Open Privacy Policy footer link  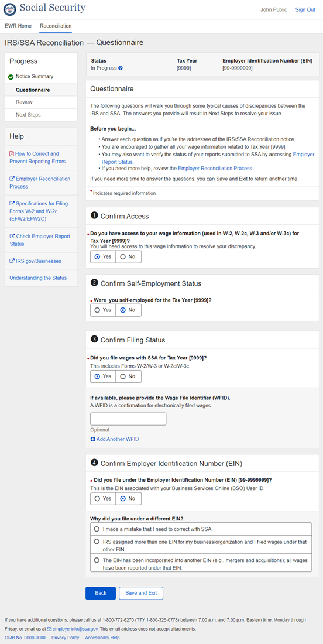click(66, 638)
